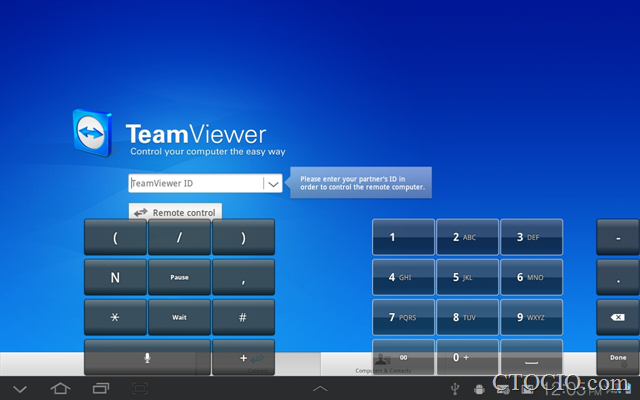The height and width of the screenshot is (400, 640).
Task: Expand the TeamViewer ID dropdown arrow
Action: 273,184
